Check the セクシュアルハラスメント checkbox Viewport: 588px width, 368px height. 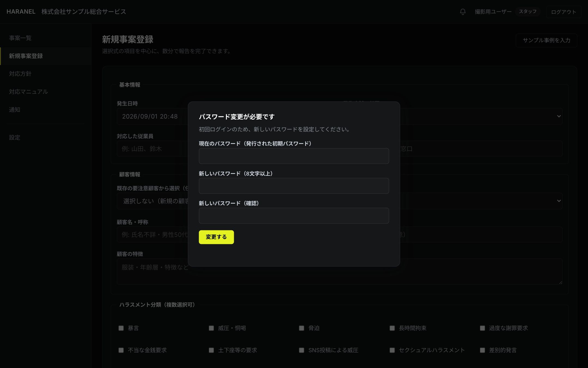(x=392, y=350)
